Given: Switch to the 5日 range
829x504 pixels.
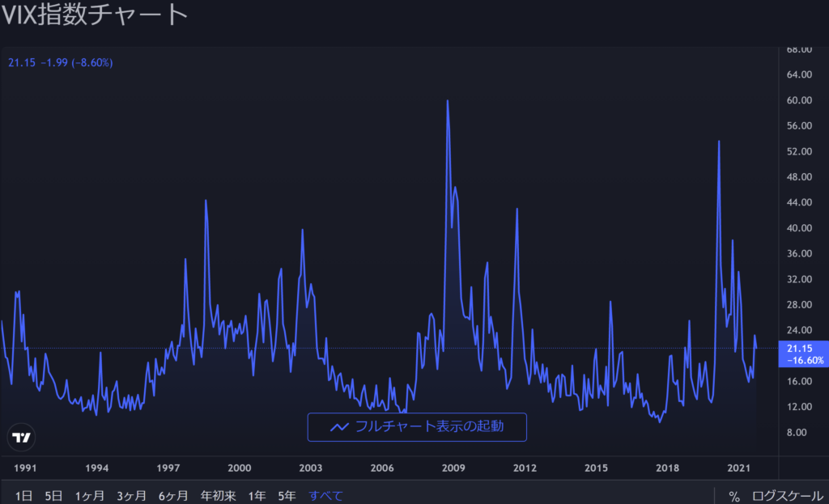Looking at the screenshot, I should pyautogui.click(x=53, y=496).
